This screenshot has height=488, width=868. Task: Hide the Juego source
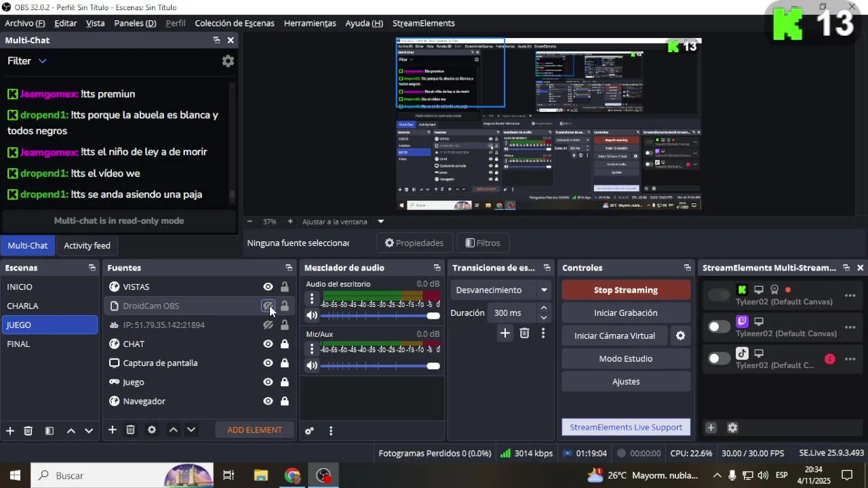tap(268, 382)
